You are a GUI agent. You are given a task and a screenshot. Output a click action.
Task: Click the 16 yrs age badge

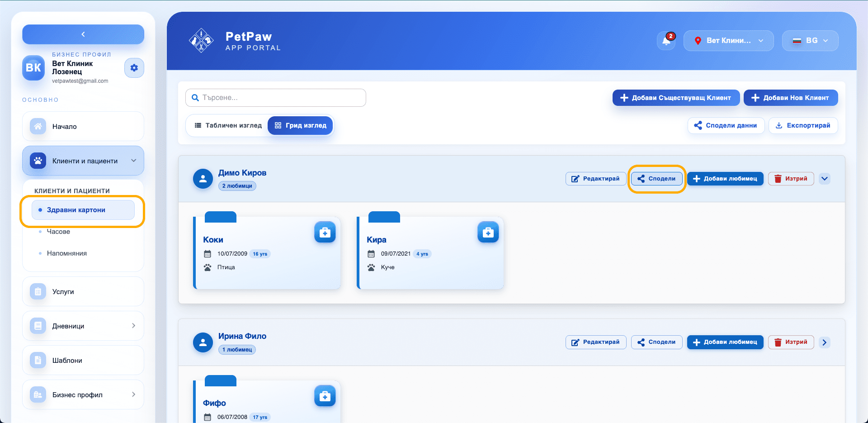(x=260, y=254)
